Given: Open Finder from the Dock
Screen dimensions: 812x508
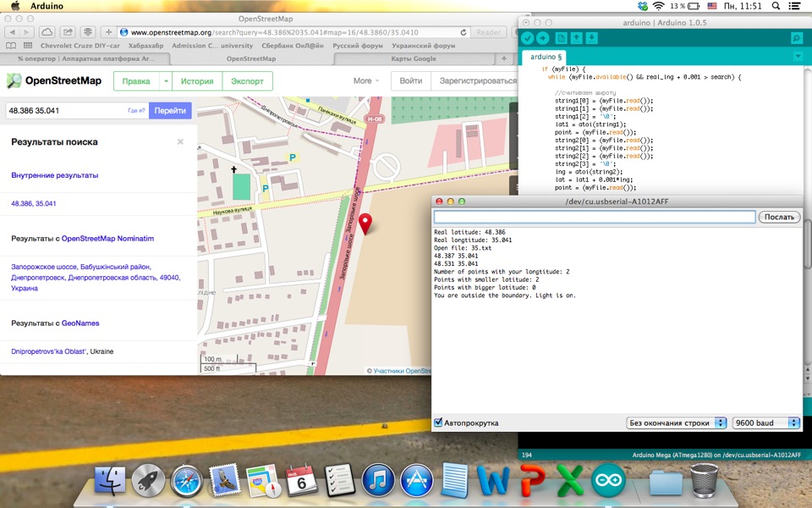Looking at the screenshot, I should pyautogui.click(x=110, y=480).
